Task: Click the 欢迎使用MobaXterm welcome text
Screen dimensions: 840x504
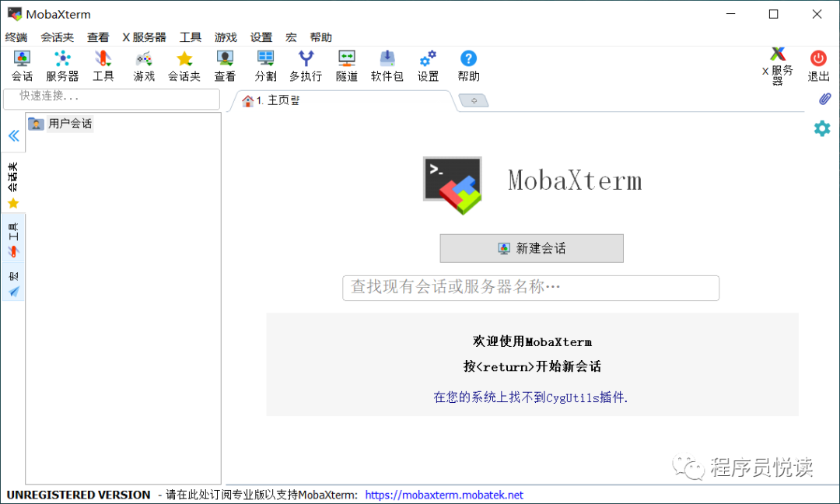Action: pos(532,341)
